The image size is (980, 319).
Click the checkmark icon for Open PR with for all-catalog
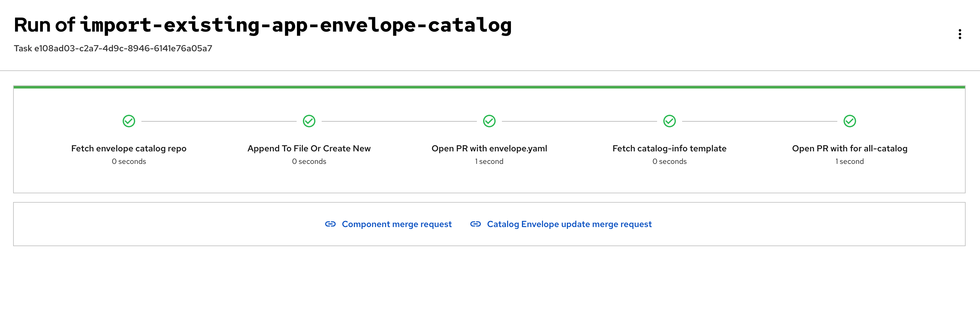pyautogui.click(x=850, y=121)
